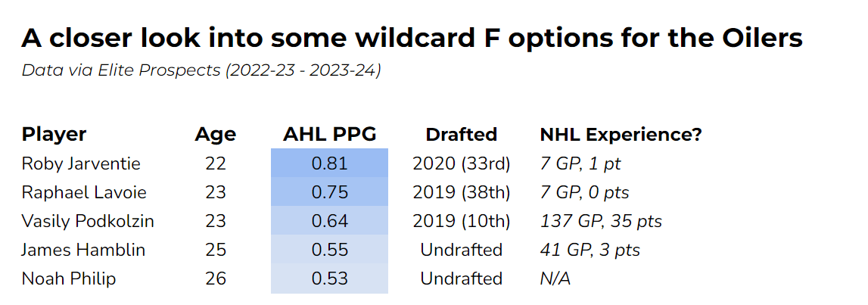Select the 137 GP, 35 pts experience cell
Viewport: 868px width, 305px height.
[x=601, y=221]
